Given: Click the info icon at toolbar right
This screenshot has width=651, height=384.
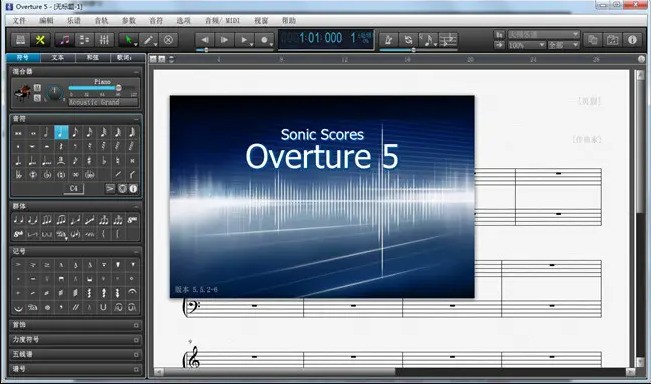Looking at the screenshot, I should [632, 40].
